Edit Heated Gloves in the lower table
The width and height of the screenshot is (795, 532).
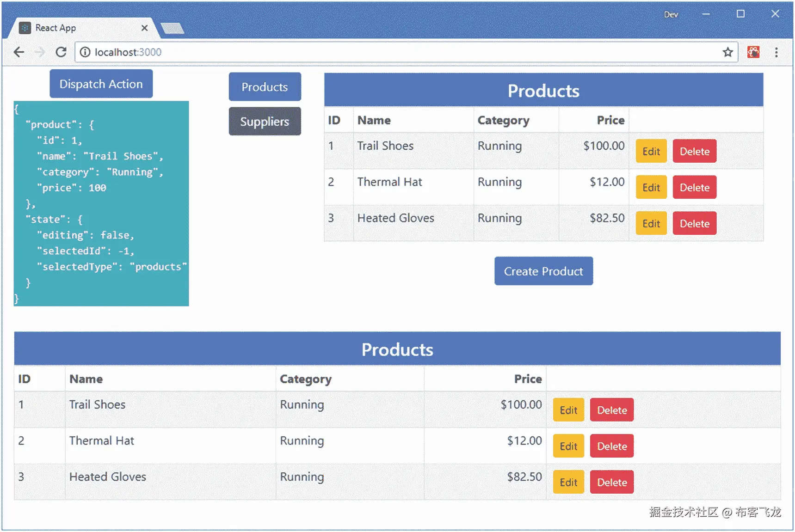pos(569,482)
